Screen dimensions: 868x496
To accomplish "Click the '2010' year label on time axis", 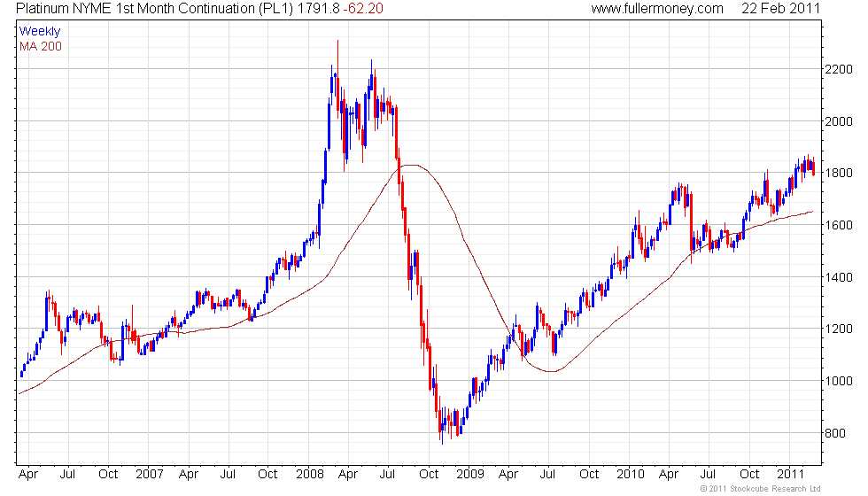I will click(x=631, y=474).
